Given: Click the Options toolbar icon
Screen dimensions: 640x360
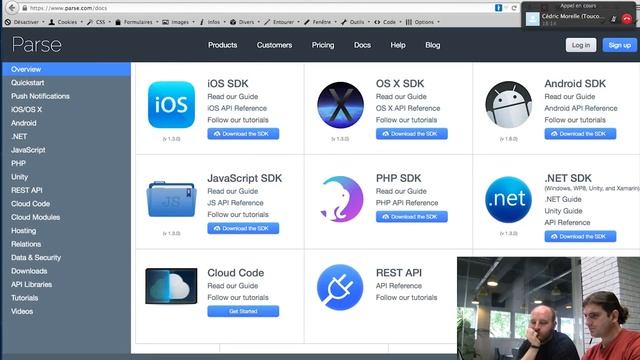Looking at the screenshot, I should 409,22.
